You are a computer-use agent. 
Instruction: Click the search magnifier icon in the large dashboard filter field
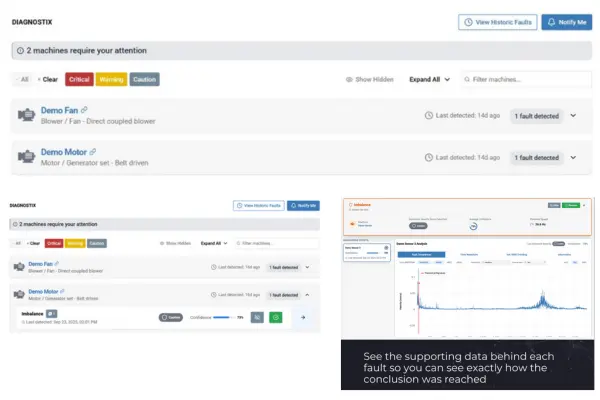click(x=467, y=79)
